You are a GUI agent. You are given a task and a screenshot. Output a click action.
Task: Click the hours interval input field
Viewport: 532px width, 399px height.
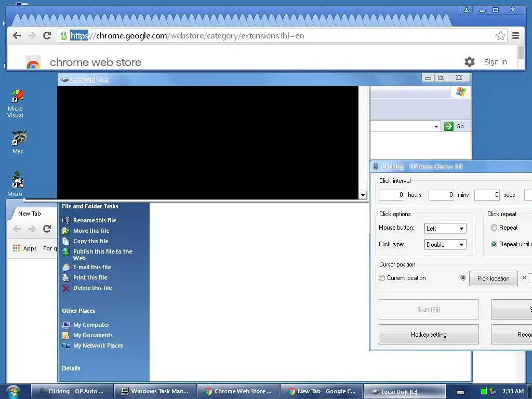391,195
